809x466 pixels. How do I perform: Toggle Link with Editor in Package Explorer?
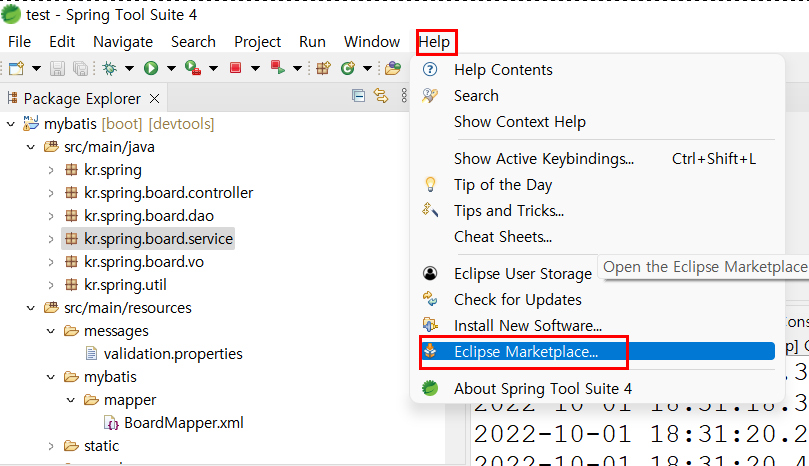(x=381, y=95)
